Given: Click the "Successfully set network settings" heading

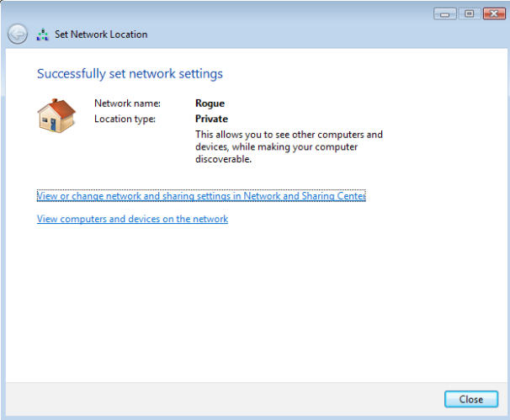Looking at the screenshot, I should point(130,74).
